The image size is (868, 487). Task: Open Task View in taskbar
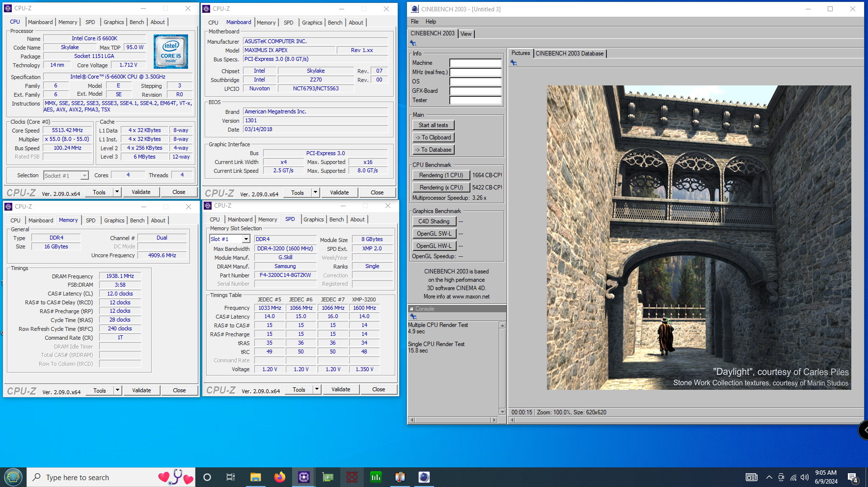click(230, 477)
